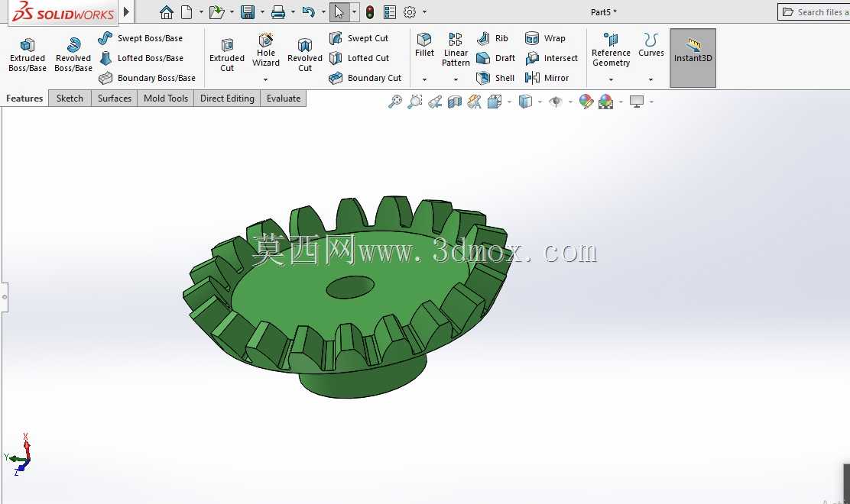850x504 pixels.
Task: Switch to the Sketch tab
Action: point(70,99)
